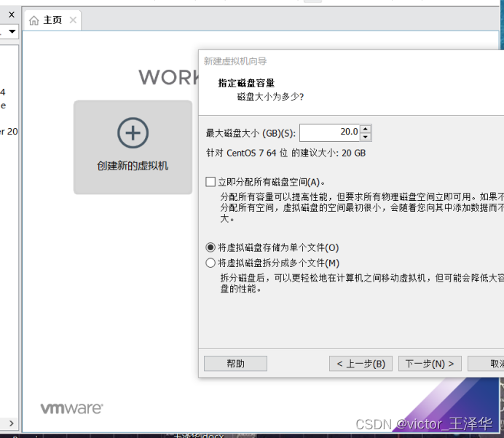Select 将虚拟磁盘拆分成多个文件 radio option
The image size is (504, 438).
[210, 263]
